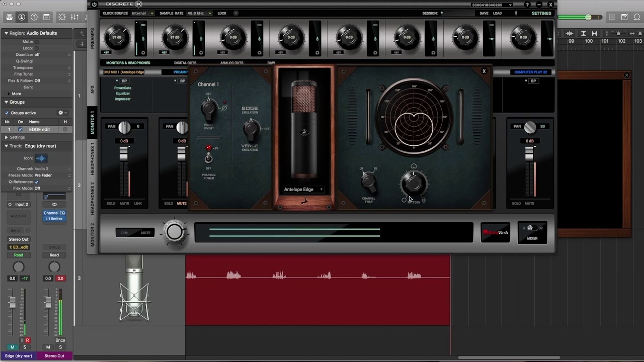Click the Stereo Out volume fader
This screenshot has height=362, width=644.
[48, 302]
